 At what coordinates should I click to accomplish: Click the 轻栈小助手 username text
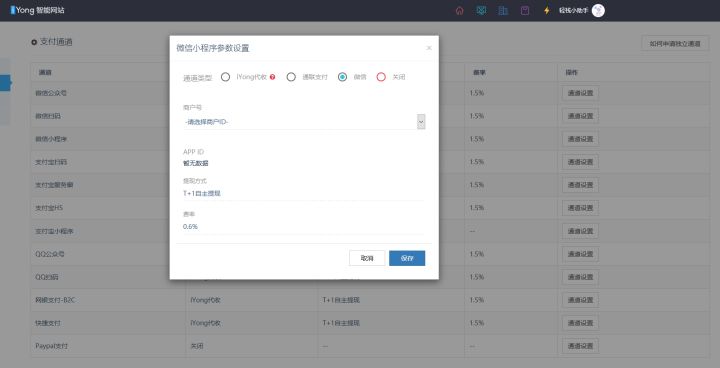pyautogui.click(x=573, y=11)
